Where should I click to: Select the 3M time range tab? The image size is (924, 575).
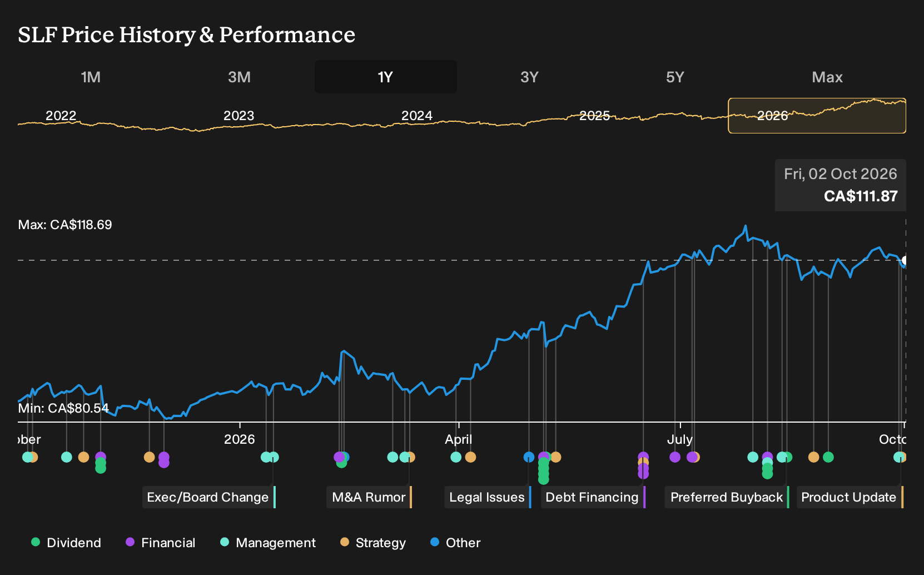pyautogui.click(x=239, y=77)
